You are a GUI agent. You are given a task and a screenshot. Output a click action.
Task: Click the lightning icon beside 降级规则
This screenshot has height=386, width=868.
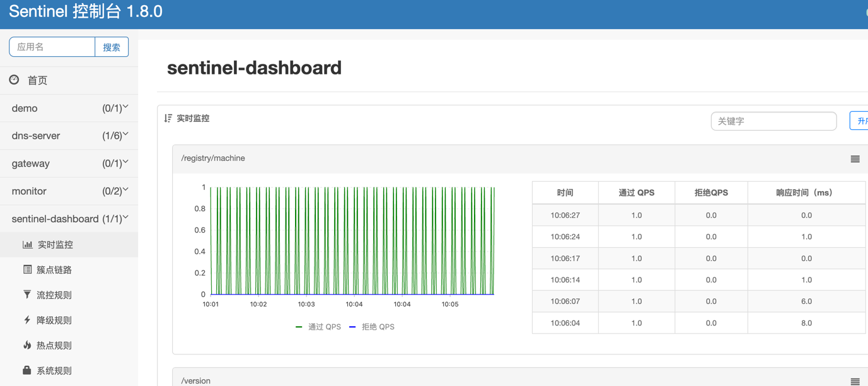(27, 320)
